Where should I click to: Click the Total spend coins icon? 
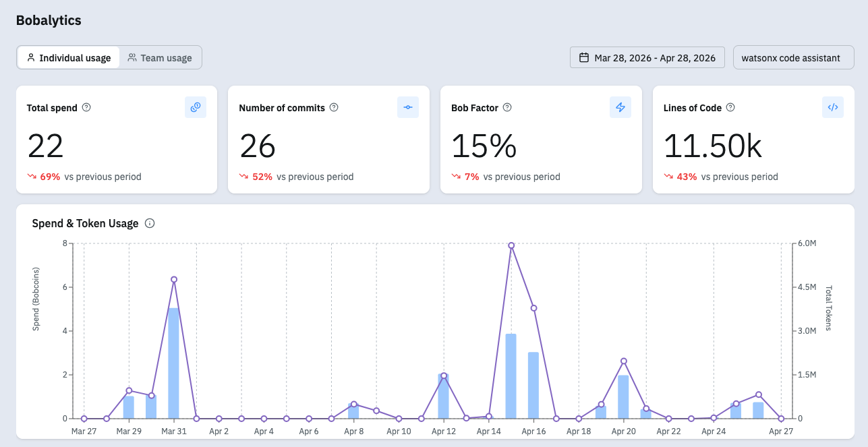(x=196, y=107)
